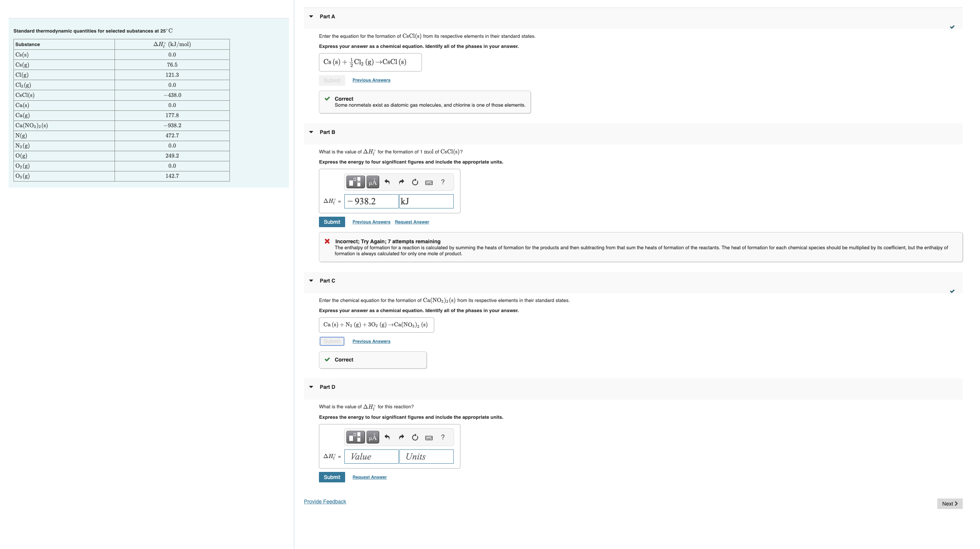Open Previous Answers for Part A
The image size is (980, 549).
[371, 80]
